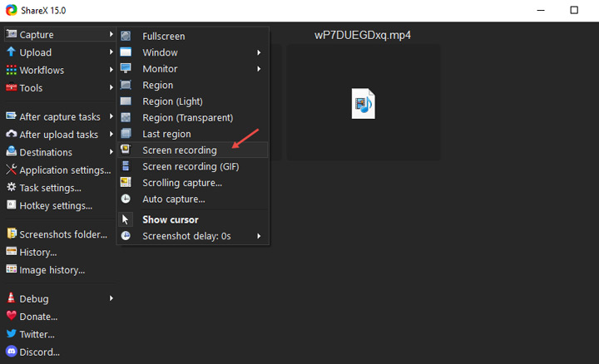Open the Upload menu
The height and width of the screenshot is (364, 599).
(x=35, y=52)
